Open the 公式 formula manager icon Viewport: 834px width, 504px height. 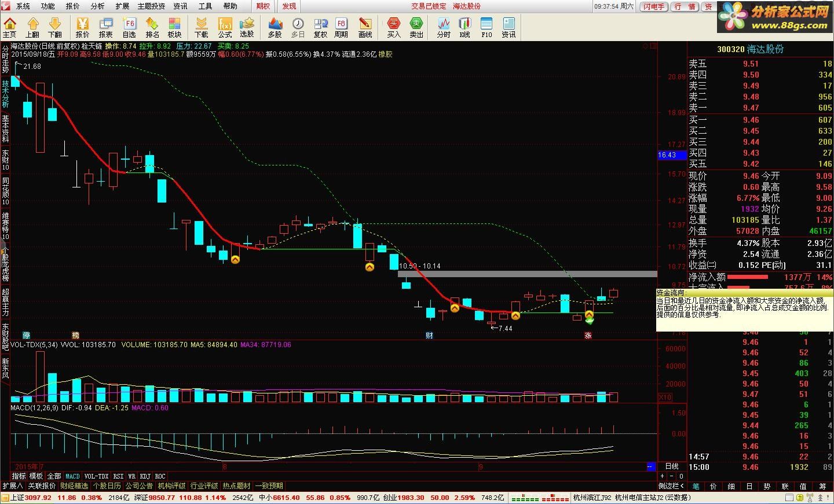tap(225, 27)
